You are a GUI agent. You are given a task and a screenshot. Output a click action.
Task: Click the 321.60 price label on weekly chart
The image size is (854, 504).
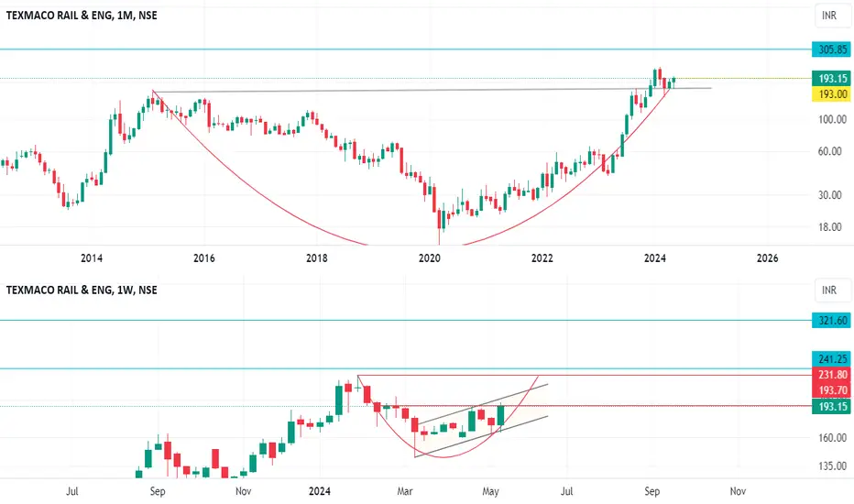tap(832, 321)
